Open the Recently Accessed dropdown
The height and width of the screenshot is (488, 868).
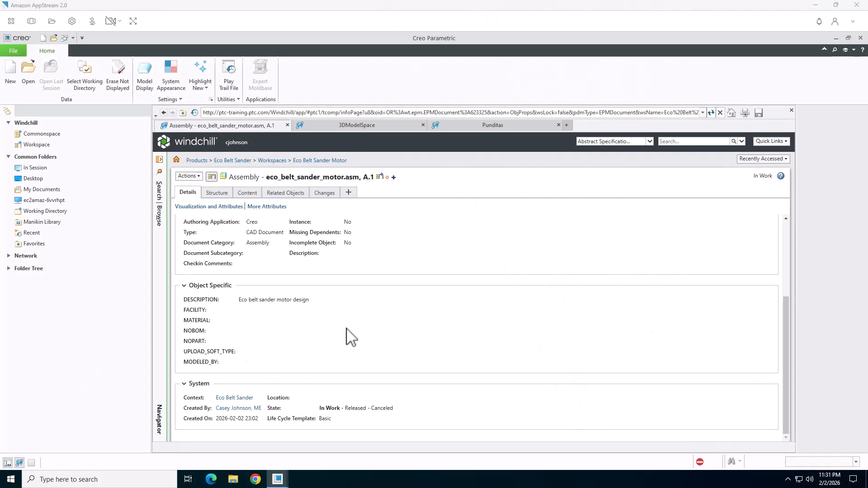click(763, 159)
